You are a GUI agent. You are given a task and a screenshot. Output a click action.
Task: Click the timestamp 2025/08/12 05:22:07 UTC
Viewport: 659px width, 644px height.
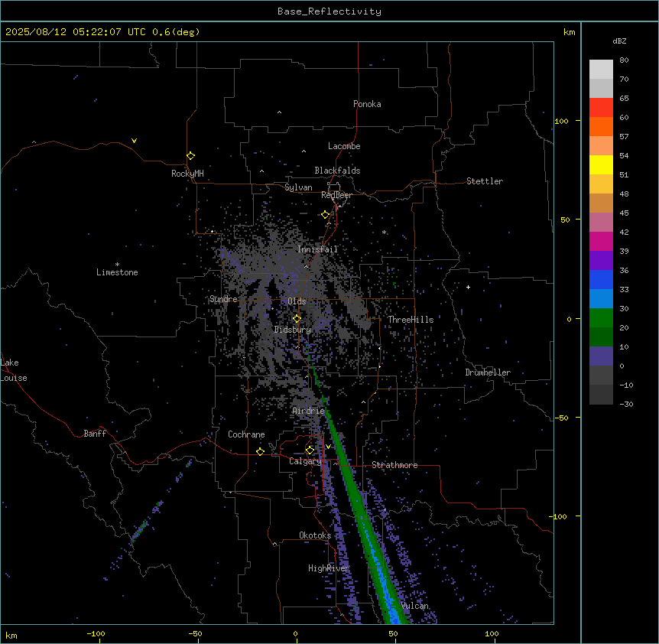[x=75, y=32]
